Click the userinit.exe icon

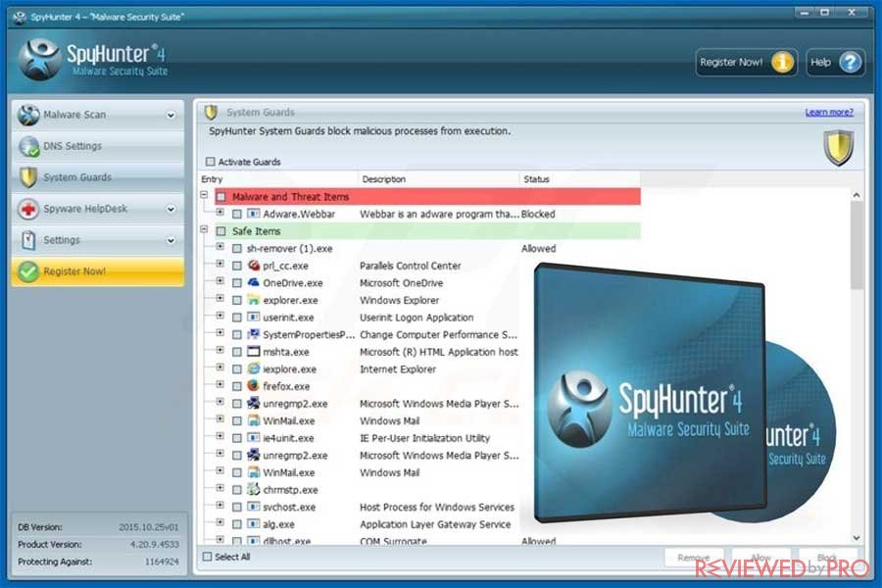click(254, 318)
